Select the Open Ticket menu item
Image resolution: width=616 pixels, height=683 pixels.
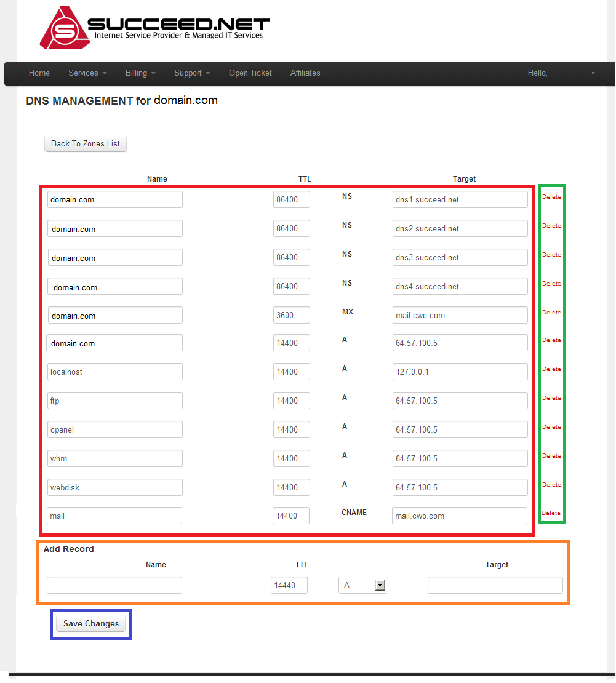point(250,73)
